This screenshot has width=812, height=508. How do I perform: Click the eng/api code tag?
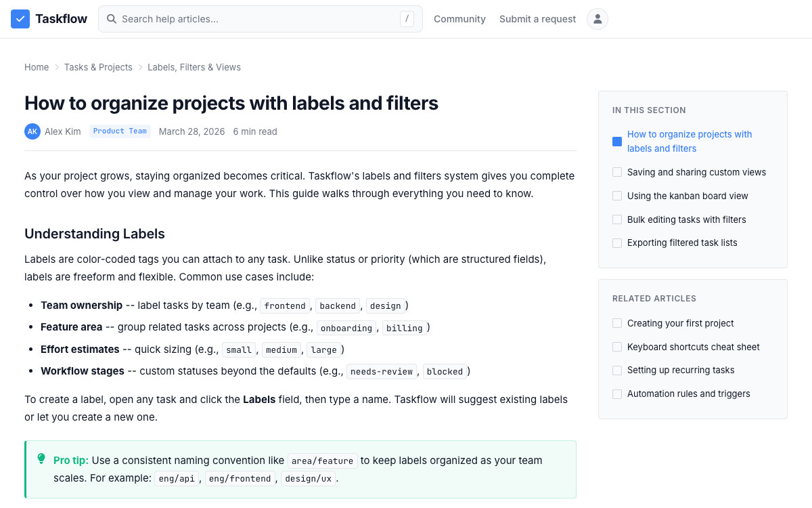tap(177, 478)
